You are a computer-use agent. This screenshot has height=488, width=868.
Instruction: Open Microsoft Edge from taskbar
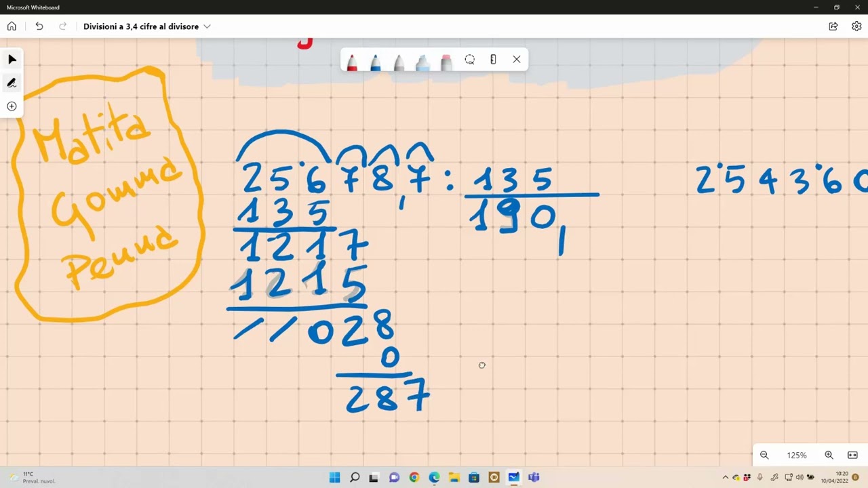434,477
